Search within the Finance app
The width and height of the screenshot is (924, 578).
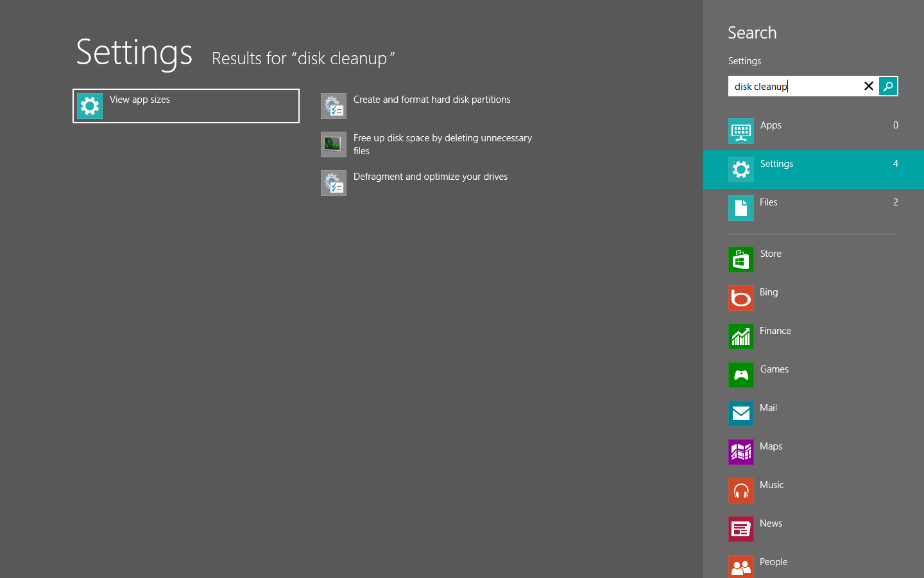[813, 337]
